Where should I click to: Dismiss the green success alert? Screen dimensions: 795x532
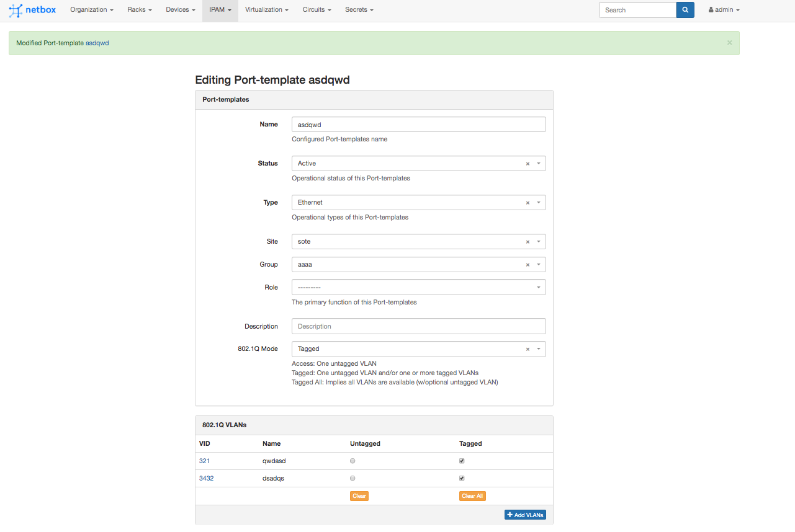729,43
